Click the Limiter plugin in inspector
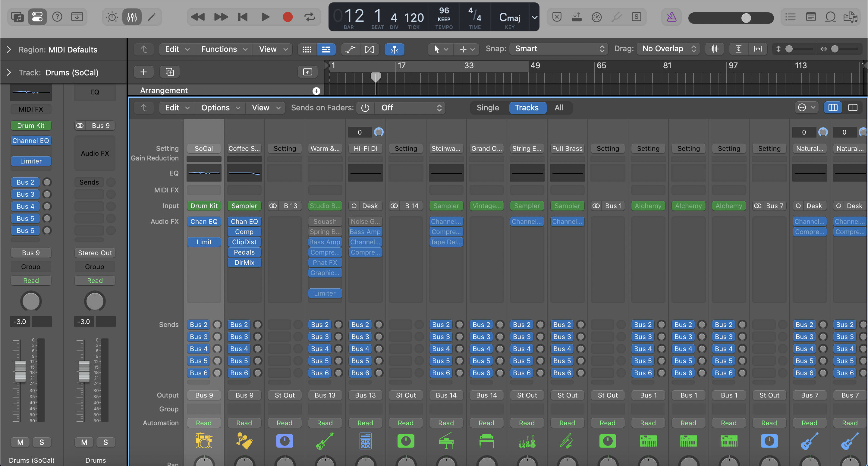 (31, 161)
